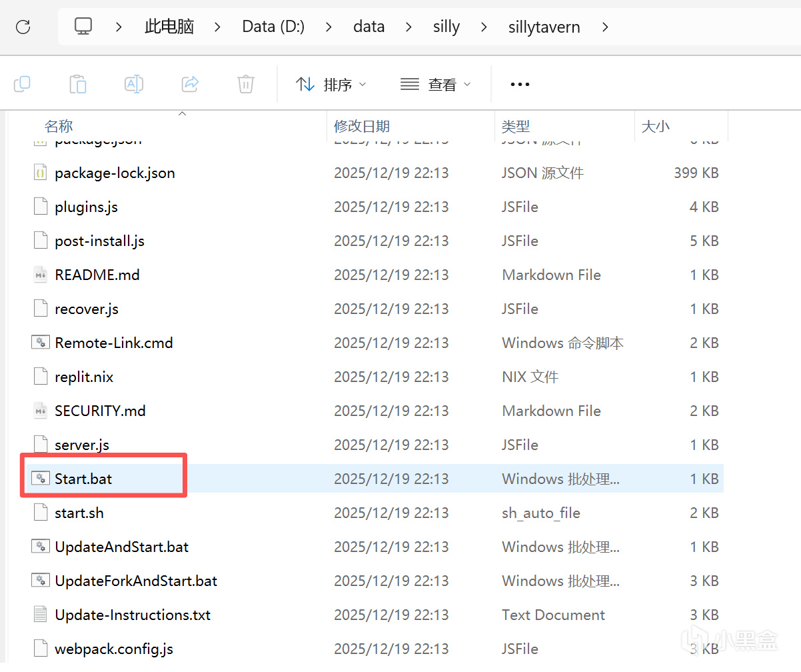
Task: Click the type 'sh_auto_file' for start.sh
Action: pyautogui.click(x=540, y=513)
